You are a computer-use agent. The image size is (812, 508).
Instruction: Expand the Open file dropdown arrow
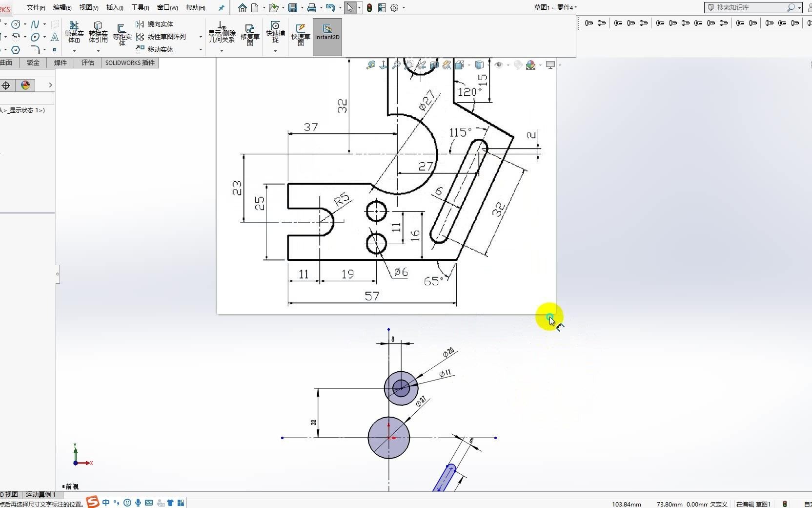pos(283,8)
